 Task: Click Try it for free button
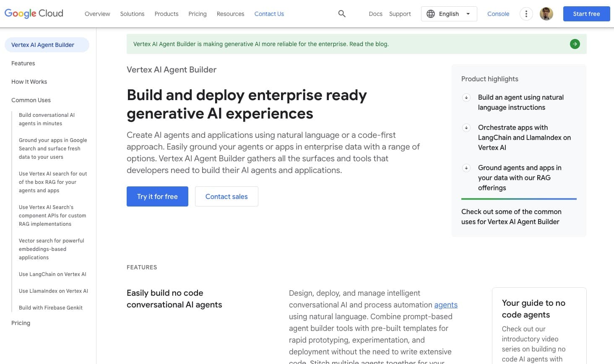(157, 196)
